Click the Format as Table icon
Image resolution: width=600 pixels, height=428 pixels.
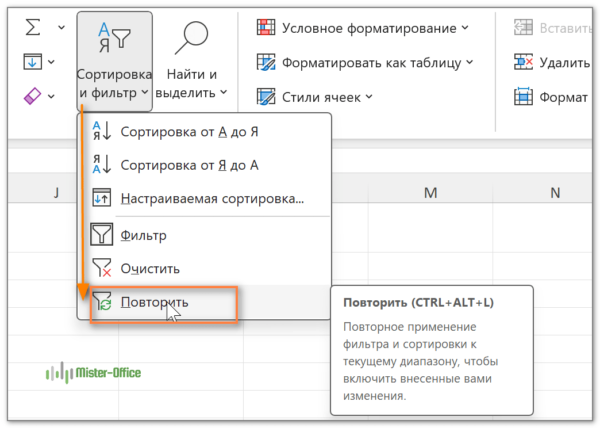pos(266,62)
